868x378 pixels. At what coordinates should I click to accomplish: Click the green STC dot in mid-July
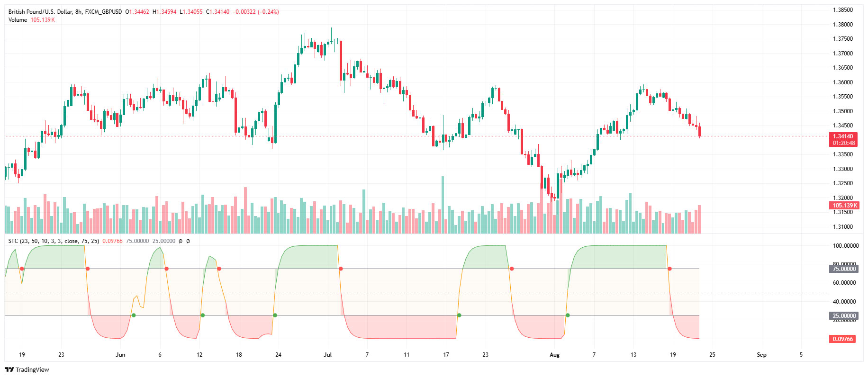click(x=459, y=315)
